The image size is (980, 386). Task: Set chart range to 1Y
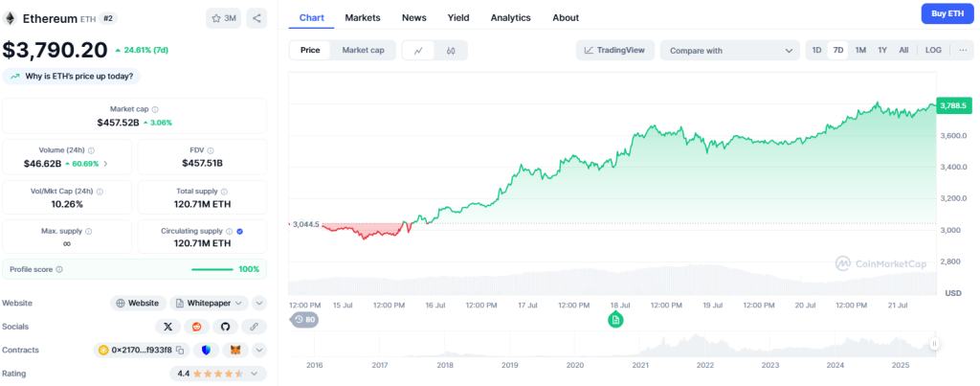[882, 50]
